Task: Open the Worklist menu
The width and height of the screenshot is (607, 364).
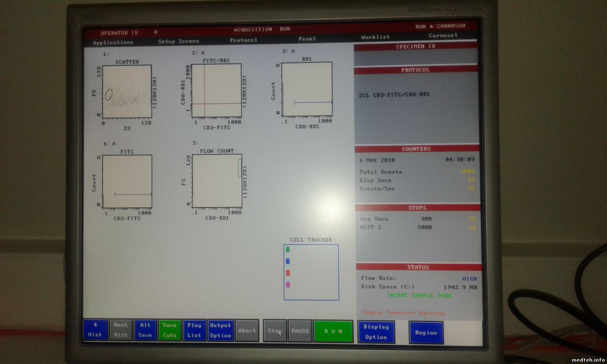Action: [x=375, y=37]
